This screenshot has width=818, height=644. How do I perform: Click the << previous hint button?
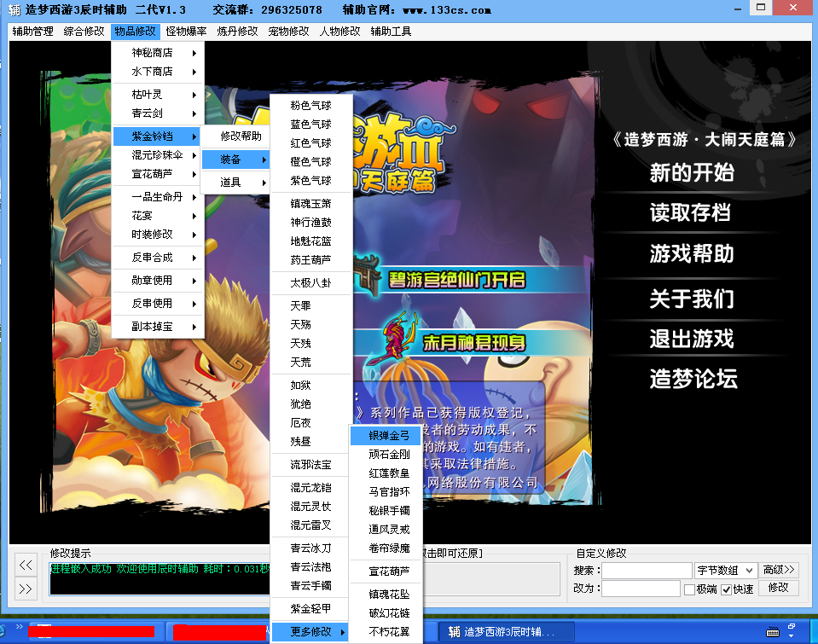(x=26, y=565)
